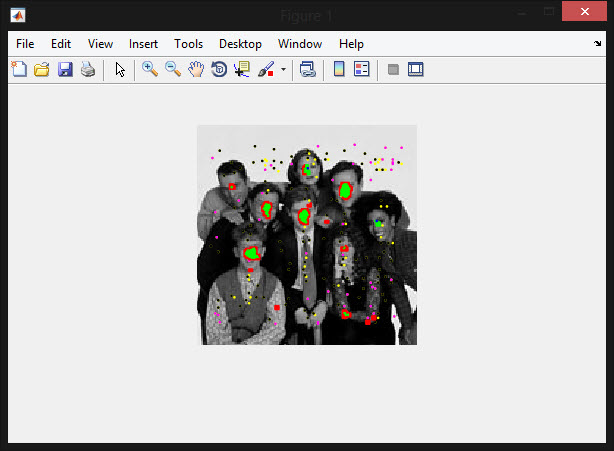Open the Window menu
Screen dimensions: 614x451
(300, 44)
